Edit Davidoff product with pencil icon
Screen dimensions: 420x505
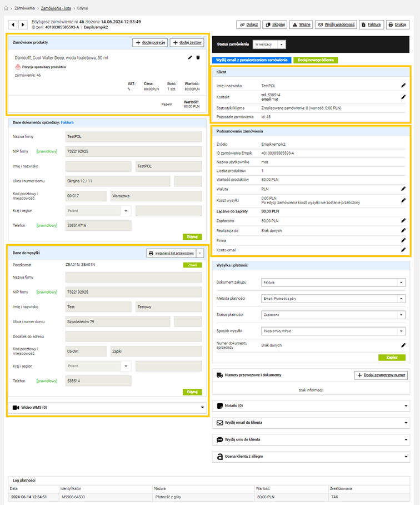point(190,57)
